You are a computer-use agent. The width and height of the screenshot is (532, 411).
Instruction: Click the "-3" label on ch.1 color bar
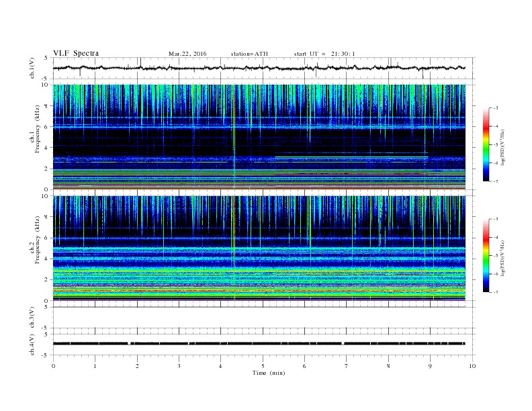[496, 108]
